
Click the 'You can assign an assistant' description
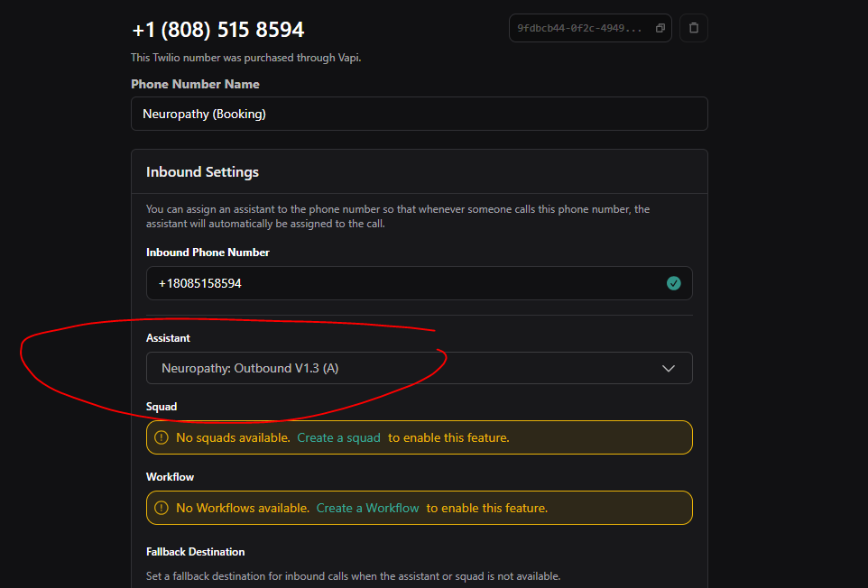[x=398, y=216]
